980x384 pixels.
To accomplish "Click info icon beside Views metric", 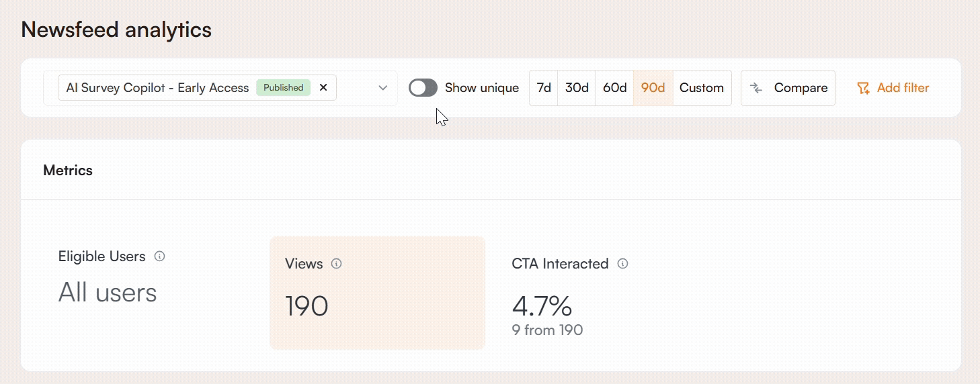I will 337,264.
